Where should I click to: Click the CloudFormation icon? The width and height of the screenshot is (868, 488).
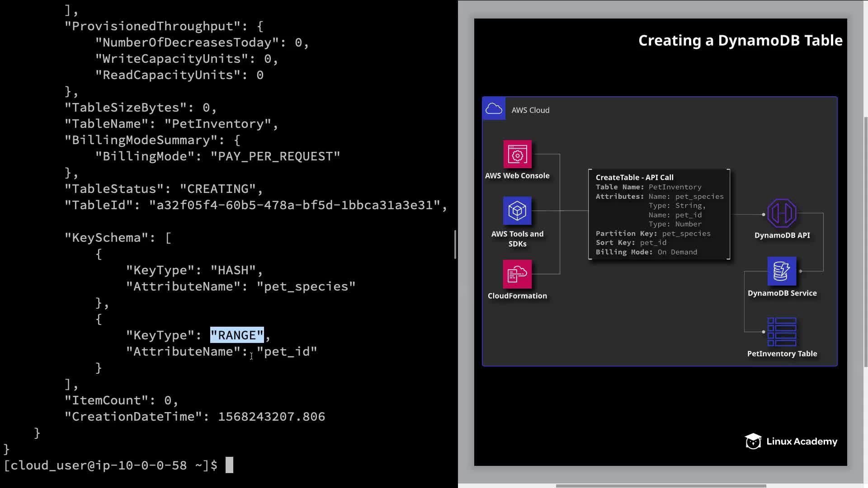click(x=517, y=274)
